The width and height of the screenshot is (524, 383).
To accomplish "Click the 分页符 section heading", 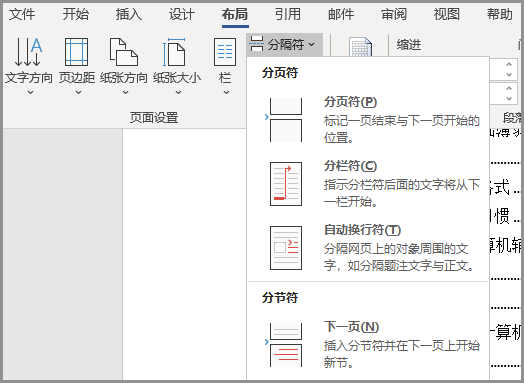I will click(x=280, y=73).
